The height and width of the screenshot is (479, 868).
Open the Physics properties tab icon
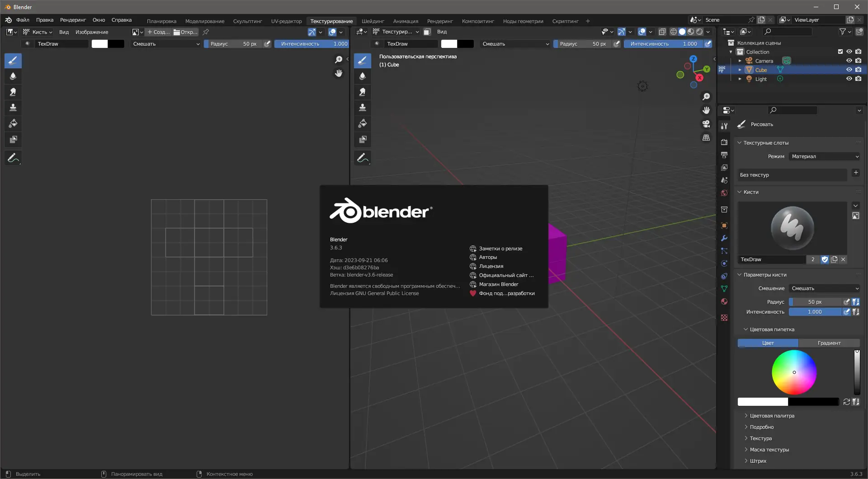(724, 263)
